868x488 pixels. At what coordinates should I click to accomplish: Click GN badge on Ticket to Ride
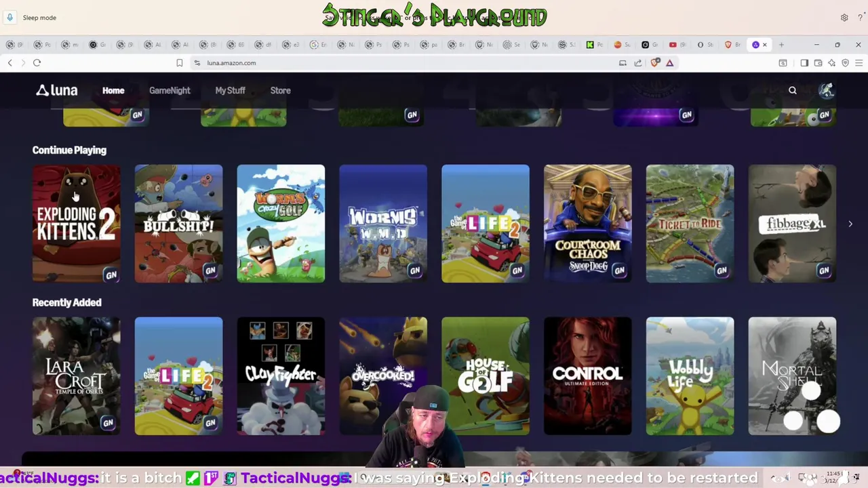pos(722,270)
